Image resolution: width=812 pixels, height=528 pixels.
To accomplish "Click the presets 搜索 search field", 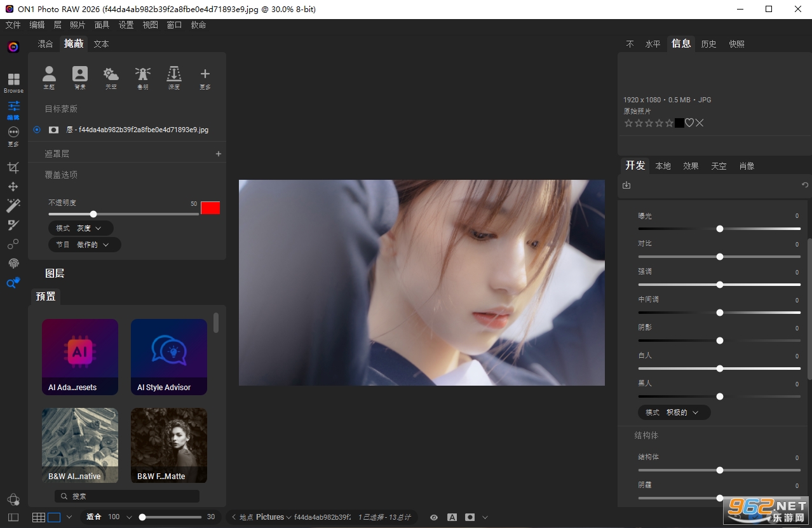I will click(127, 496).
